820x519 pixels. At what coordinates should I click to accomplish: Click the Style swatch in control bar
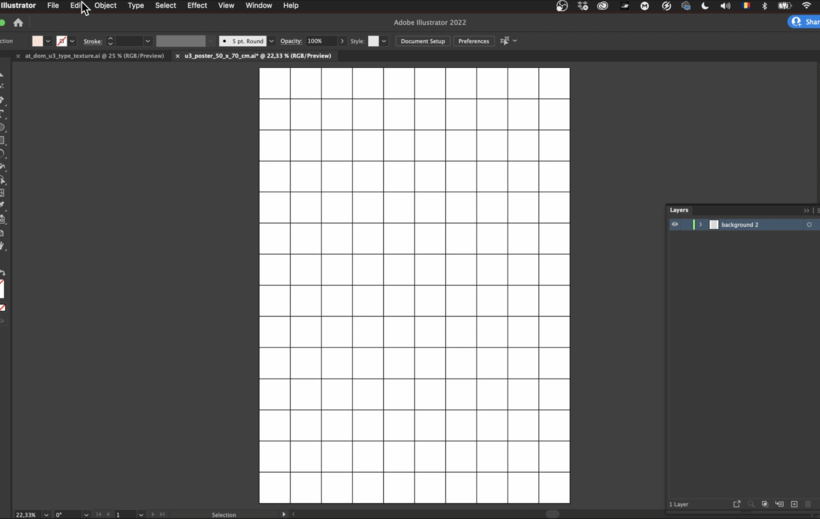click(373, 41)
